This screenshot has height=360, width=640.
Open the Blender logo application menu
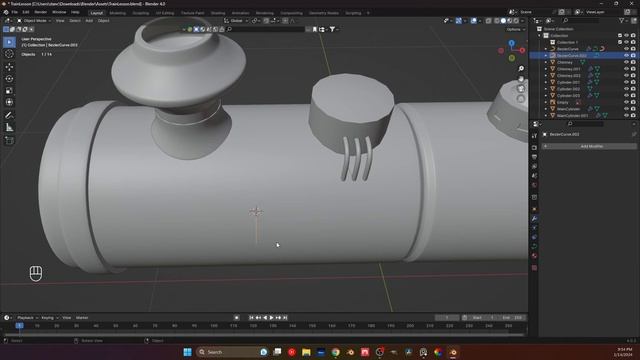tap(6, 12)
